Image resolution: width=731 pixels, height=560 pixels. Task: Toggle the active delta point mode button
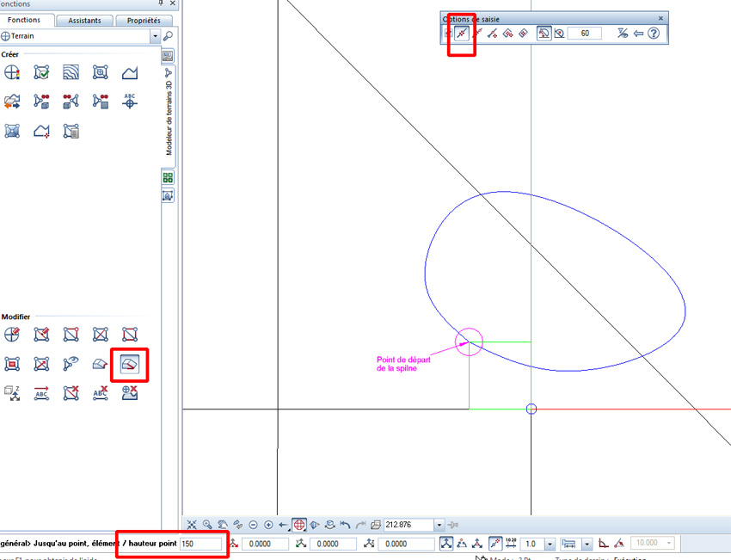[x=446, y=543]
